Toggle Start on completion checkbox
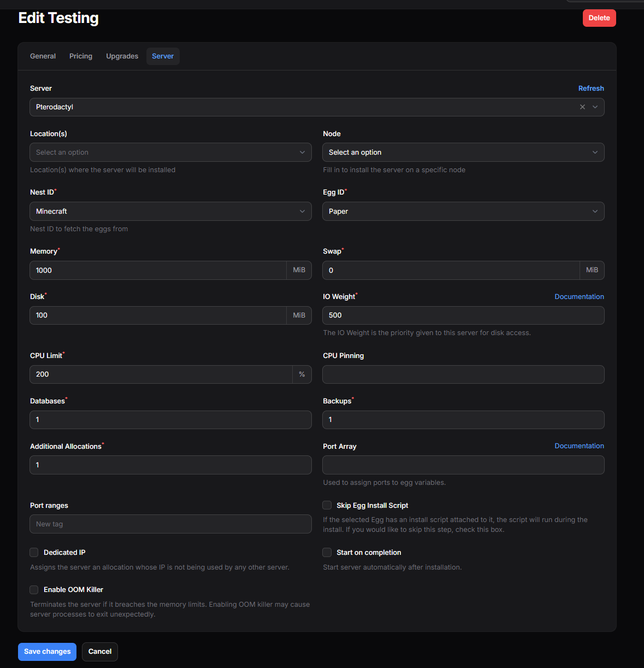 click(x=327, y=553)
